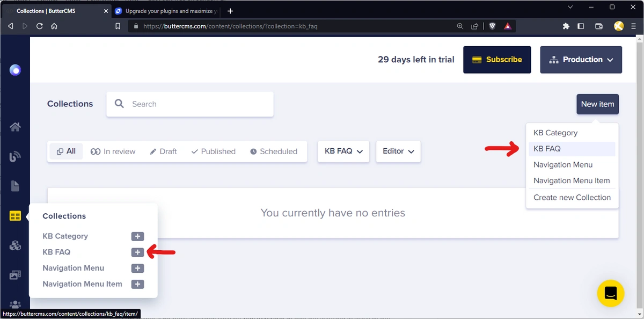Go to the browser home page
Image resolution: width=644 pixels, height=319 pixels.
pyautogui.click(x=54, y=26)
